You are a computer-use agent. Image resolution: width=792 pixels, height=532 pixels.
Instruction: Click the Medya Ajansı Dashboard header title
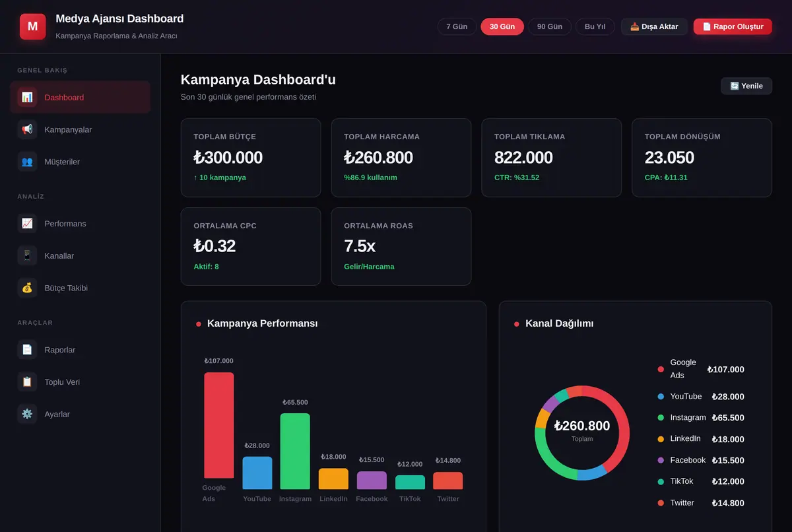(x=119, y=18)
